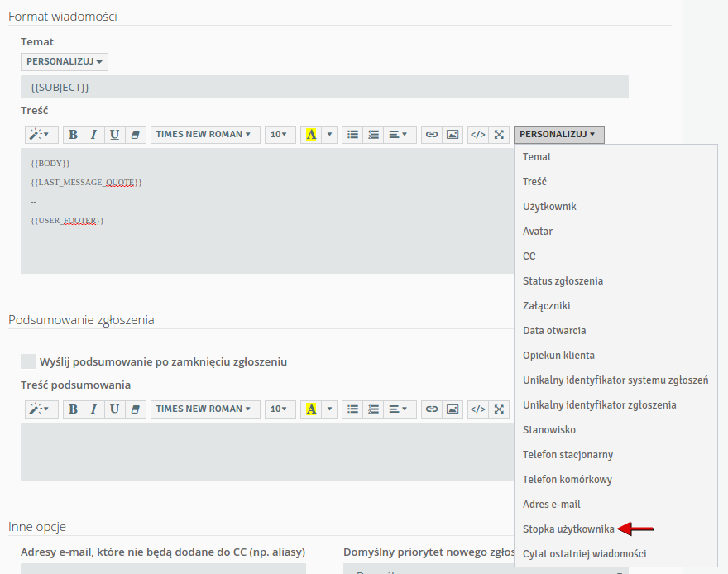The height and width of the screenshot is (574, 728).
Task: Select Unikalny identyfikator systemu zgłoszeń entry
Action: coord(615,380)
